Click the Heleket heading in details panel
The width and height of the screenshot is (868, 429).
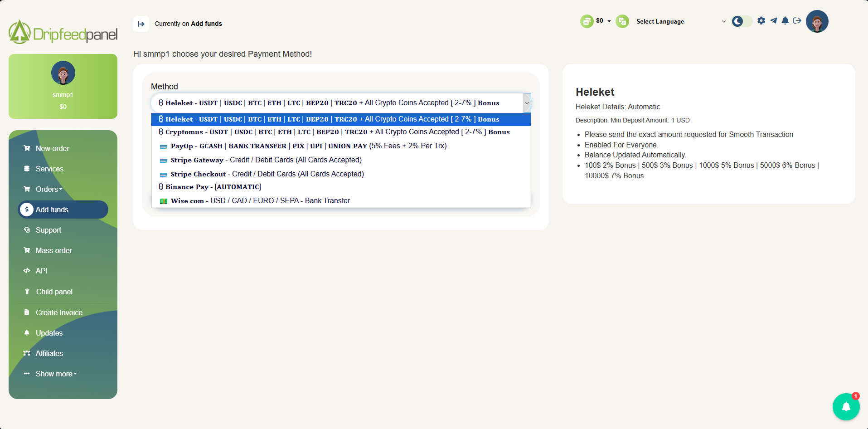595,92
